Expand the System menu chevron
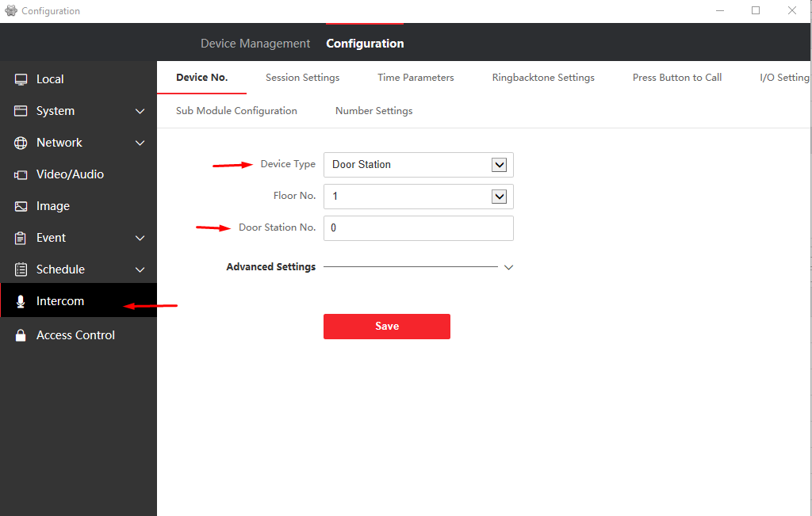This screenshot has width=812, height=516. tap(140, 111)
